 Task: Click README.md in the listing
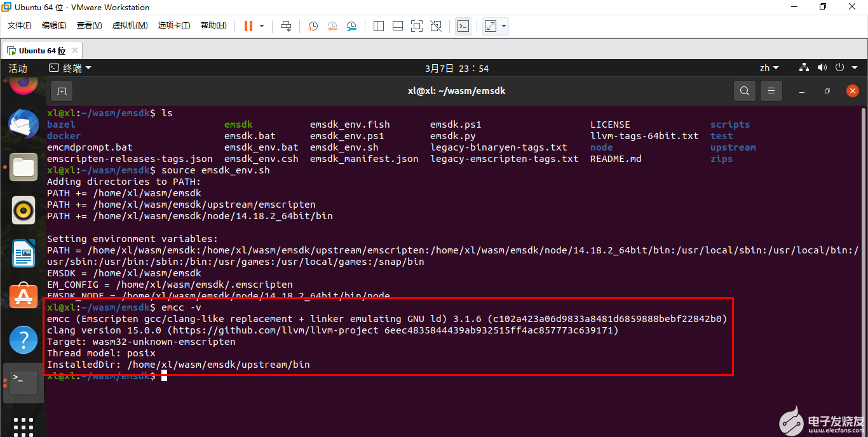616,159
